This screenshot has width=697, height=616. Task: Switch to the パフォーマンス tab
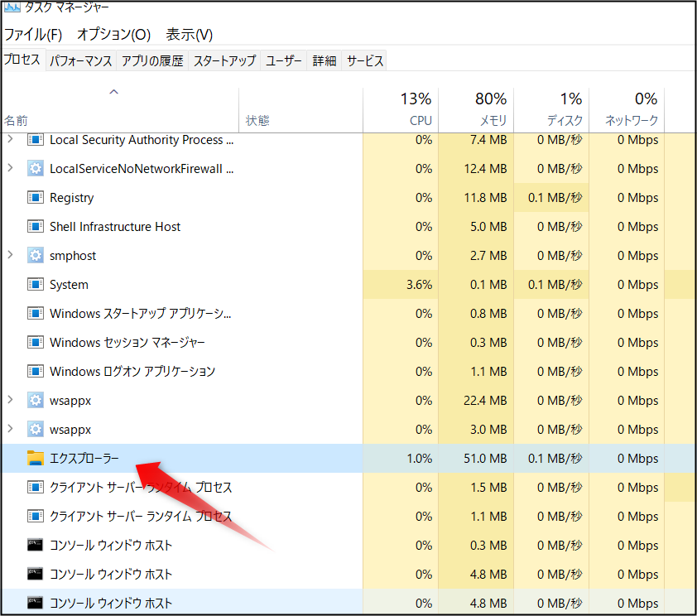point(80,60)
